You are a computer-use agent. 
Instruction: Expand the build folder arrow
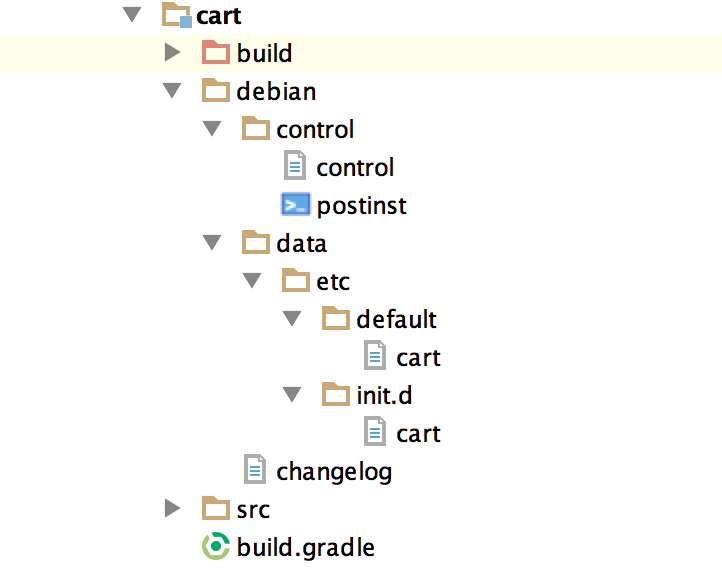coord(173,53)
